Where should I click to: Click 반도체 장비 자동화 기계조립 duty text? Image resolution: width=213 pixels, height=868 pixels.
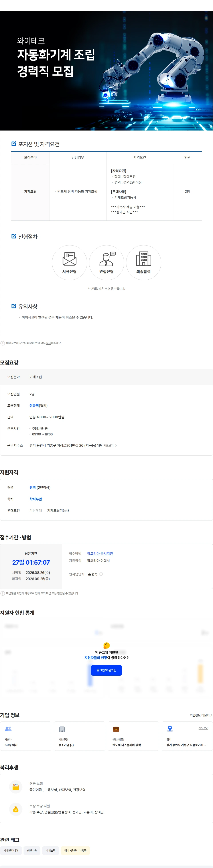coord(77,191)
